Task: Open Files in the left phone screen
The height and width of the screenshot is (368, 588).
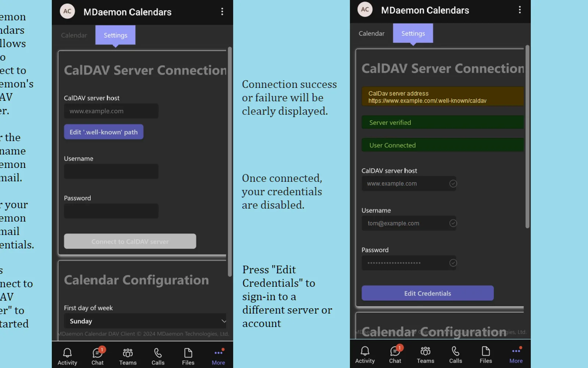Action: tap(188, 356)
